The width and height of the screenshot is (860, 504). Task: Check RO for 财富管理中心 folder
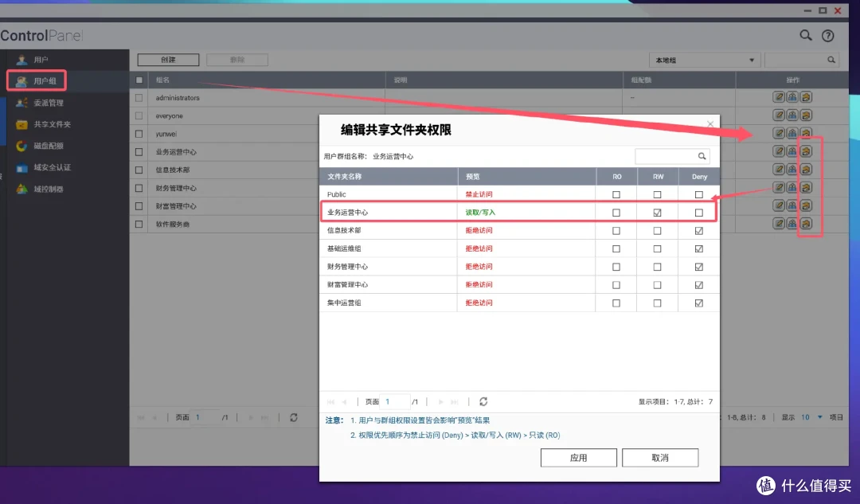[616, 285]
